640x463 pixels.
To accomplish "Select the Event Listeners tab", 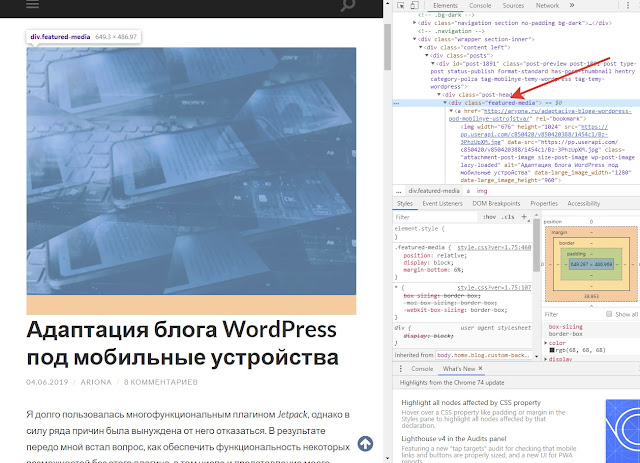I will coord(442,203).
